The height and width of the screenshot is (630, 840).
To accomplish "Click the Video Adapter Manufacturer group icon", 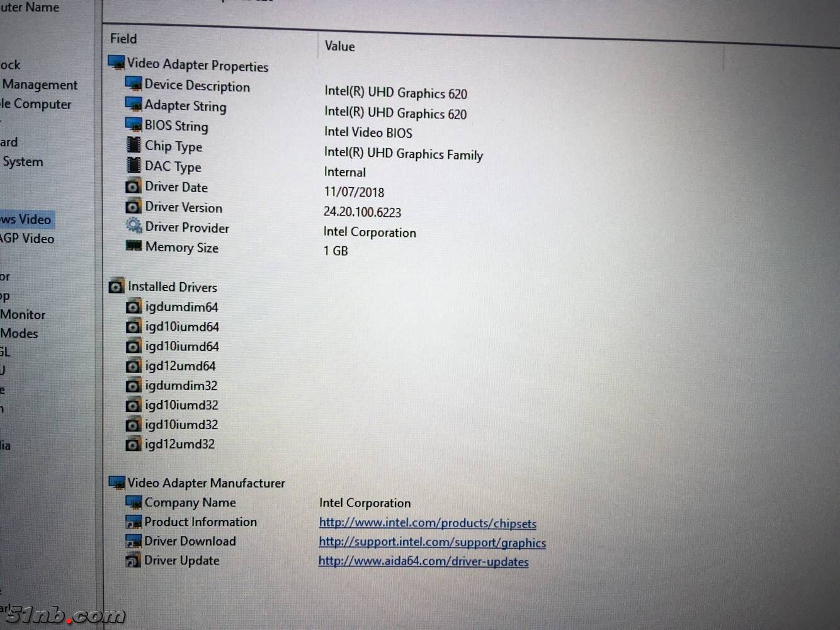I will pyautogui.click(x=117, y=483).
